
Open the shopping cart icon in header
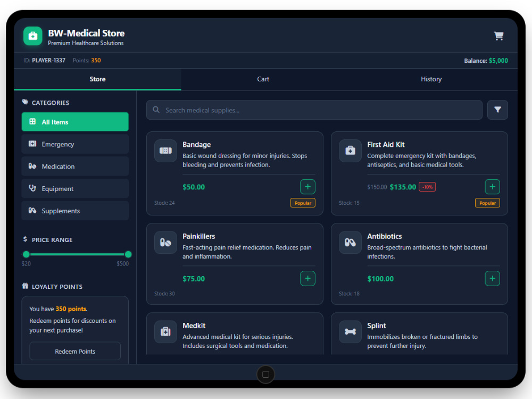point(498,36)
